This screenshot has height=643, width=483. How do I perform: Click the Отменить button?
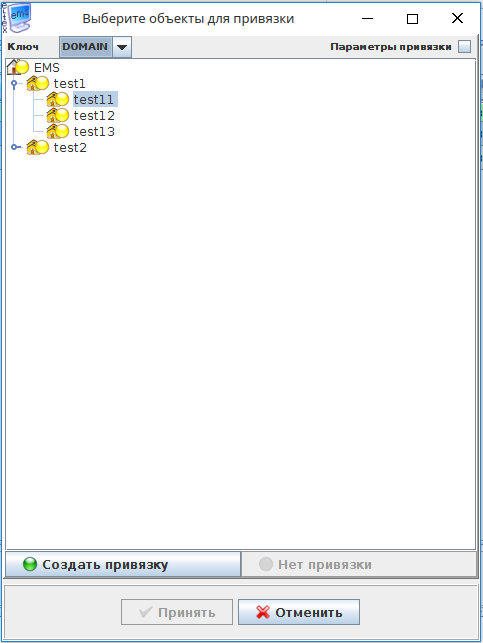(x=299, y=612)
